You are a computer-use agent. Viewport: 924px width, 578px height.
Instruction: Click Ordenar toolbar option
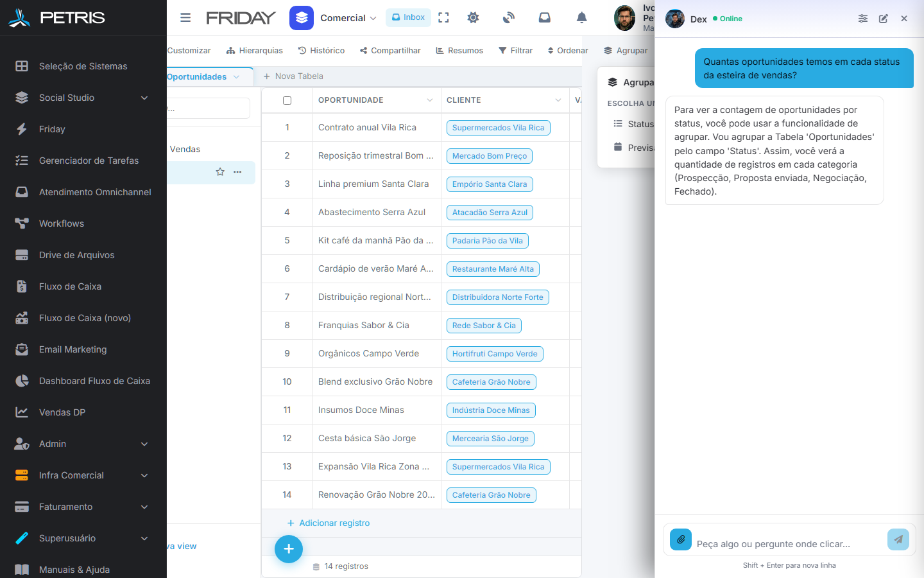568,51
